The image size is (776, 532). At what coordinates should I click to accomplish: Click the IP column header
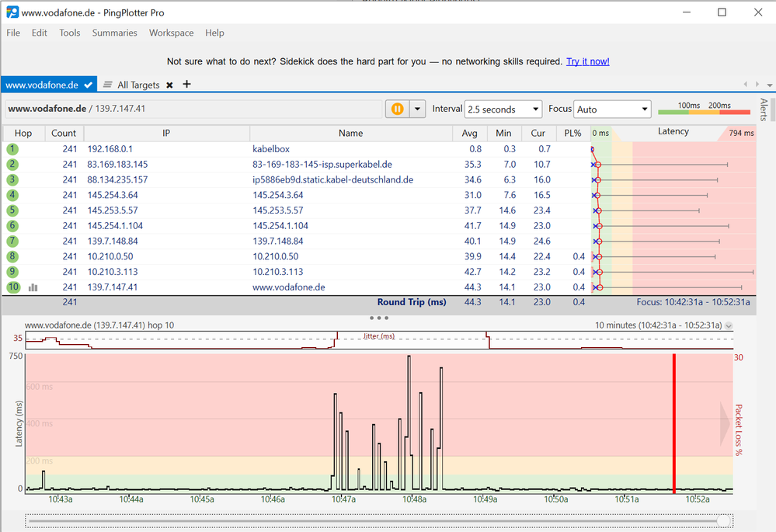167,133
